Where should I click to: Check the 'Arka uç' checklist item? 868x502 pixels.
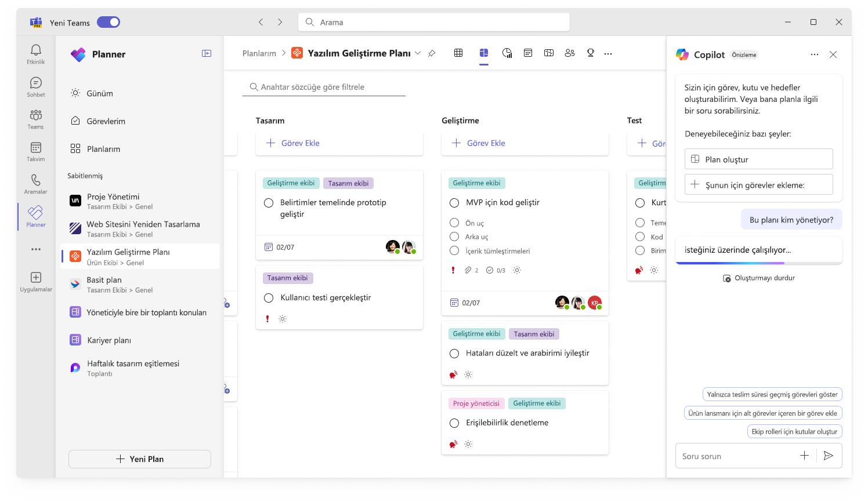454,237
